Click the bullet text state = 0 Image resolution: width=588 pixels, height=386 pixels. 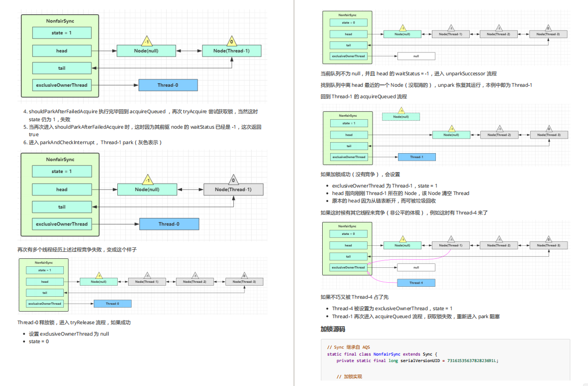[38, 341]
